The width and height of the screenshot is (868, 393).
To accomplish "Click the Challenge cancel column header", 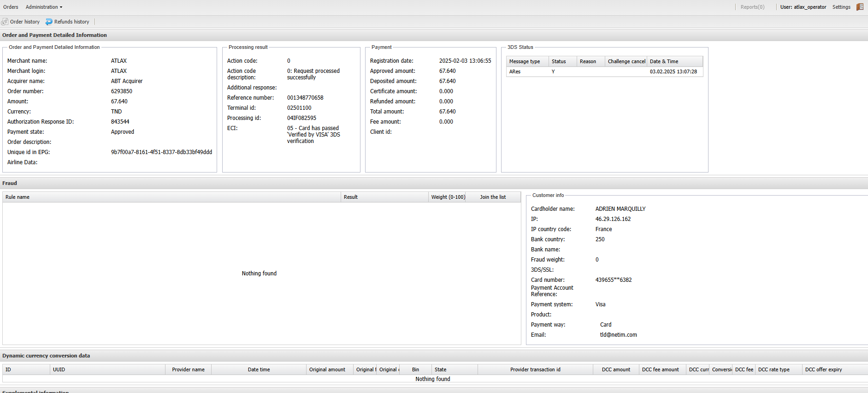I will [626, 61].
